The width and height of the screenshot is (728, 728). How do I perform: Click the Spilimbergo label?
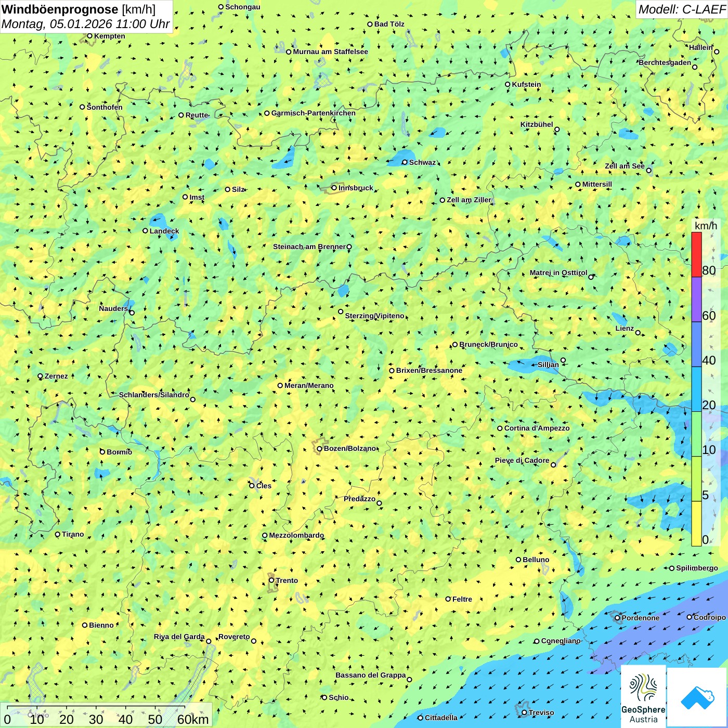click(697, 568)
